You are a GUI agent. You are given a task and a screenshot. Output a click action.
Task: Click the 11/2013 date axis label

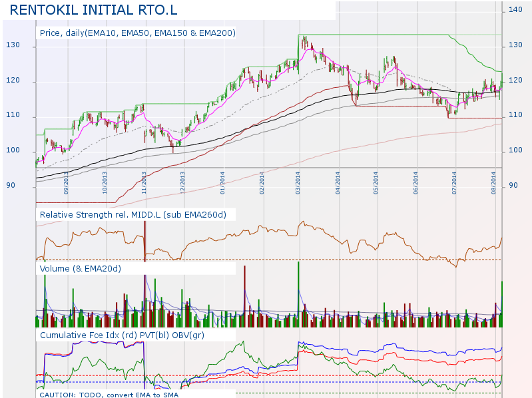coord(144,183)
